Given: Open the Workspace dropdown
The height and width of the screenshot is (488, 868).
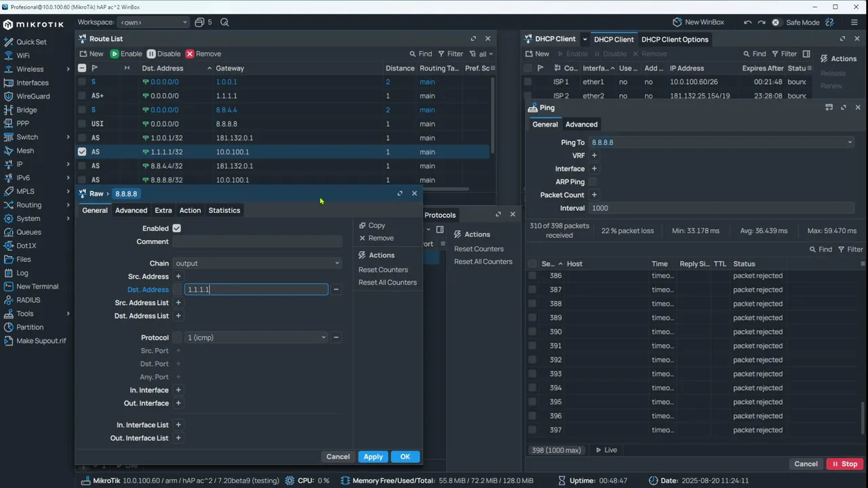Looking at the screenshot, I should pos(153,22).
